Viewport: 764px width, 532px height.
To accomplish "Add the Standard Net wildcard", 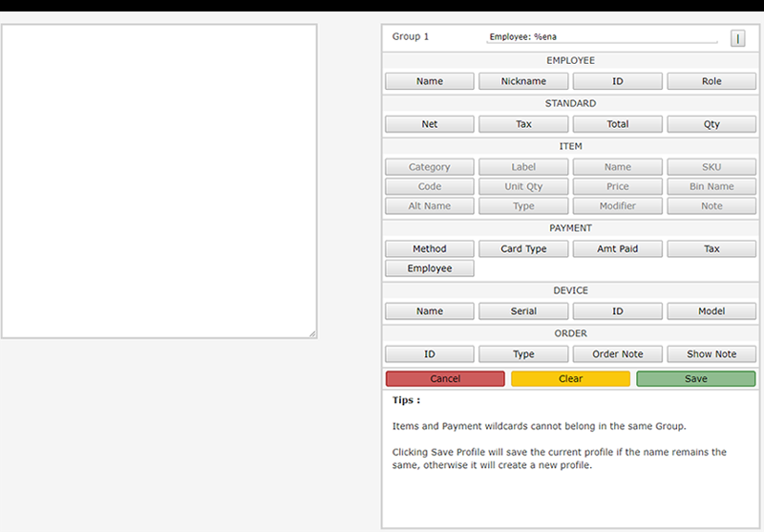I will pos(429,124).
